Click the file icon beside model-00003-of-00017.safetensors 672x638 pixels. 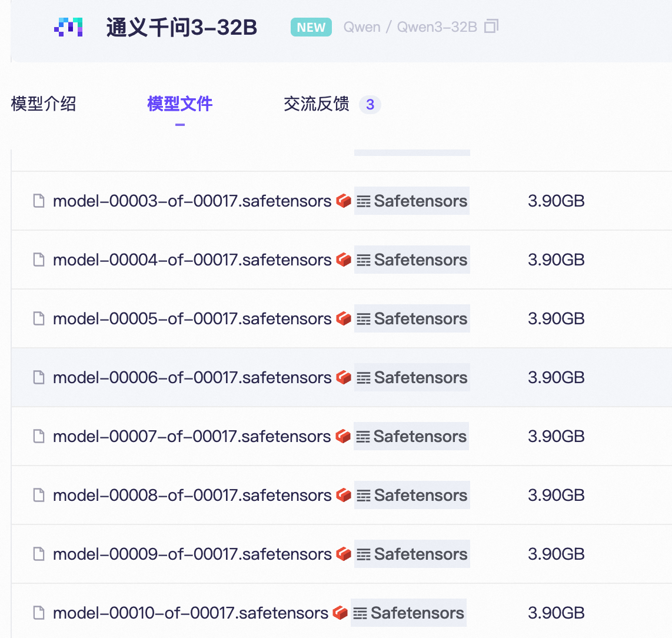click(38, 201)
